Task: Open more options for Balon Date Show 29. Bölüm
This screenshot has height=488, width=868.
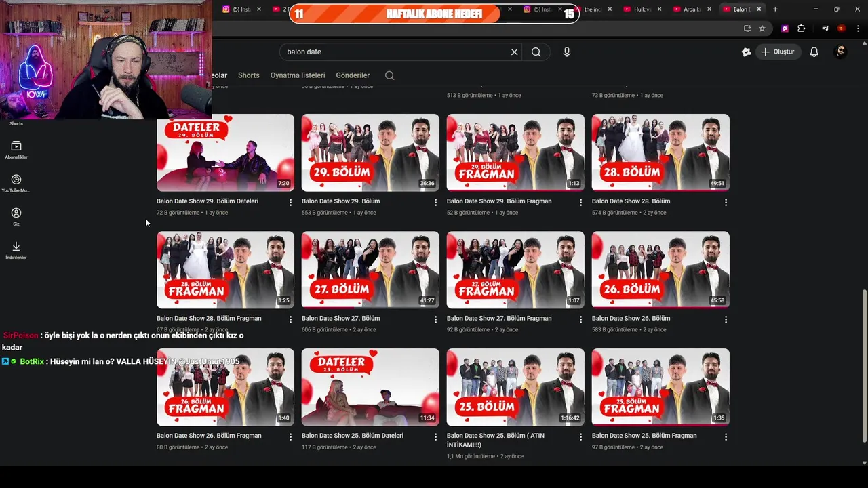Action: [435, 202]
